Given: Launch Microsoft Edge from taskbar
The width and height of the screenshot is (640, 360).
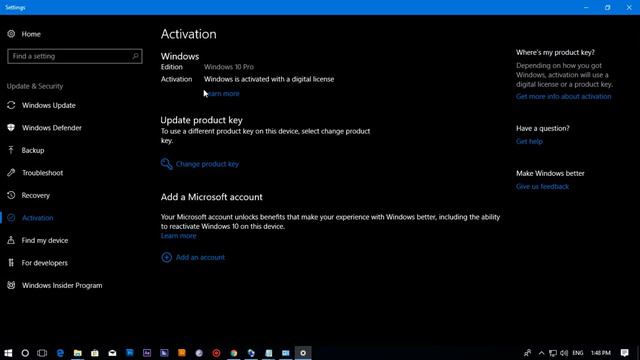Looking at the screenshot, I should pos(60,353).
